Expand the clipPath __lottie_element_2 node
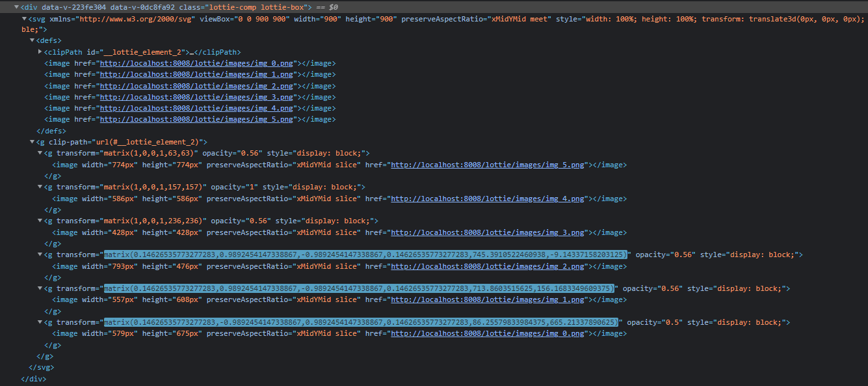Image resolution: width=868 pixels, height=386 pixels. (x=40, y=52)
